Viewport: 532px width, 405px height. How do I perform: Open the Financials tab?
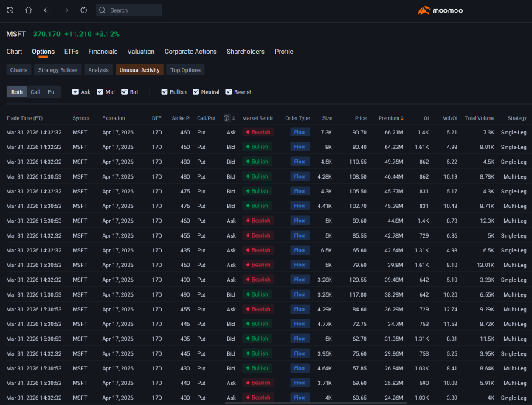103,52
